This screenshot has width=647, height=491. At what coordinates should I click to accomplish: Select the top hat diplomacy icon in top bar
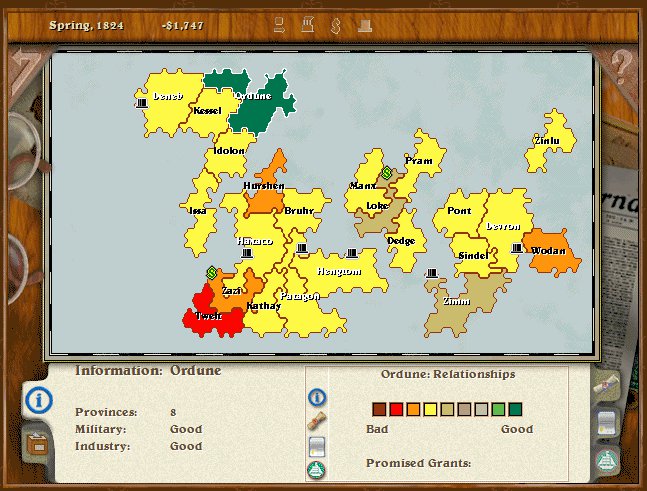[365, 26]
